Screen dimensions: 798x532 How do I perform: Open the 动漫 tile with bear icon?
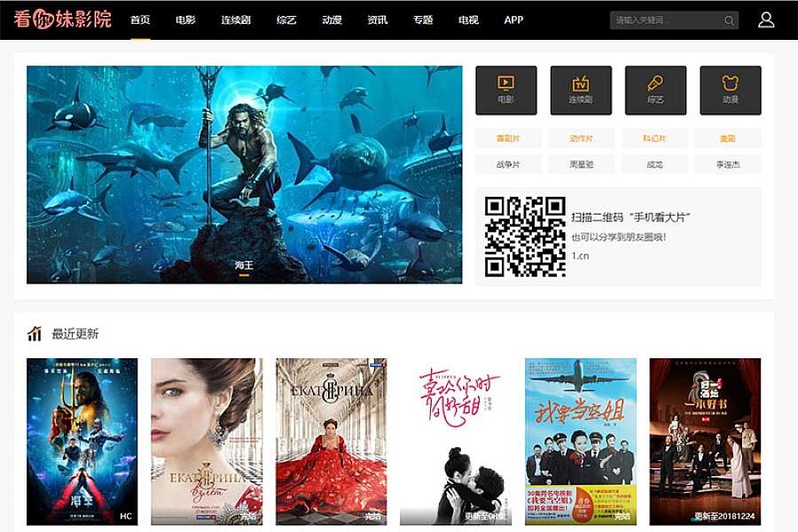click(x=731, y=90)
